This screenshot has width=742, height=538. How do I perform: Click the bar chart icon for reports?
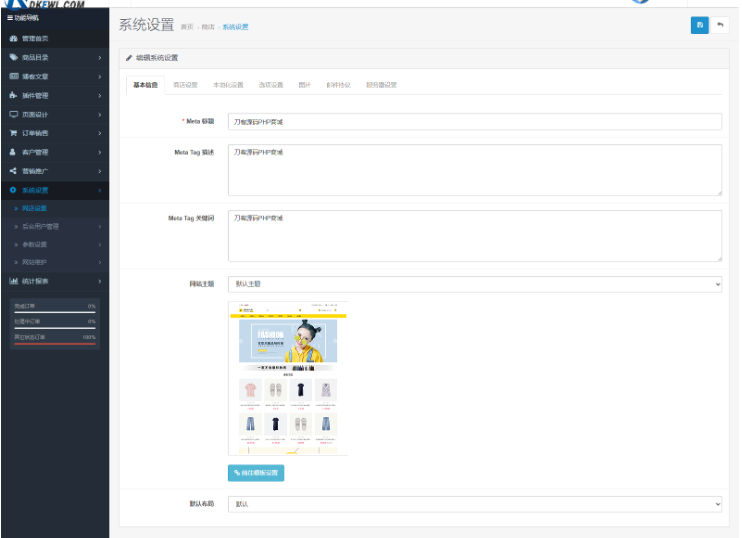pos(13,281)
